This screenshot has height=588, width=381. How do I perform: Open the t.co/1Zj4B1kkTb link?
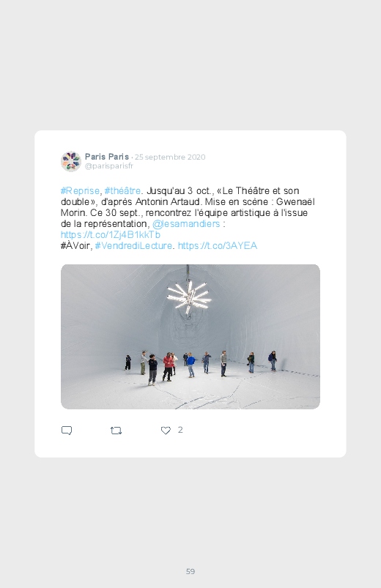tap(111, 235)
